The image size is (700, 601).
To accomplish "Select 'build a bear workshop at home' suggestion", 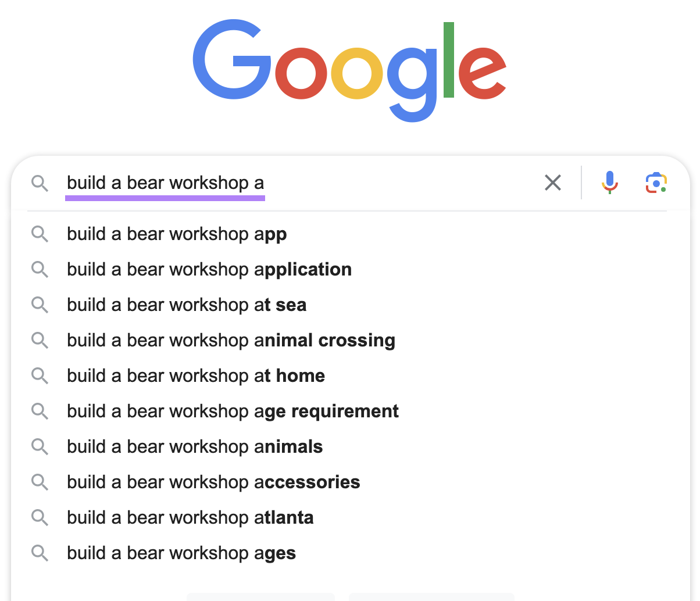I will [x=196, y=375].
